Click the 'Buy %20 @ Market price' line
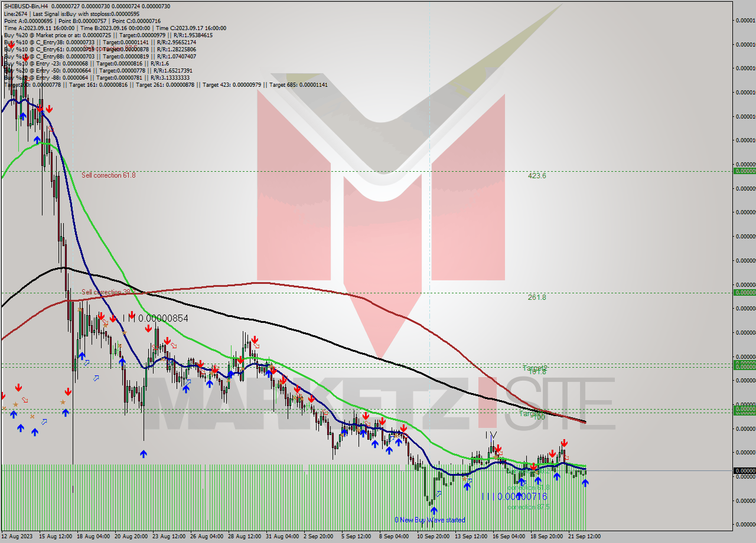This screenshot has height=543, width=756. tap(108, 35)
